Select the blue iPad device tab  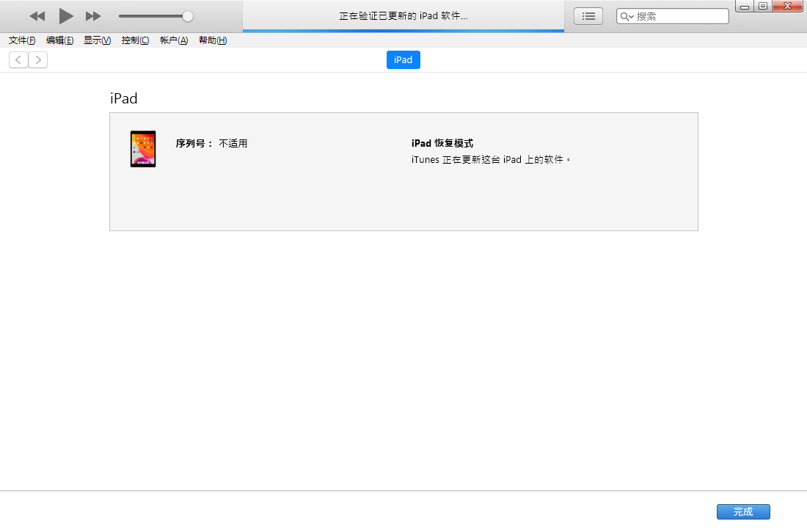pos(403,60)
